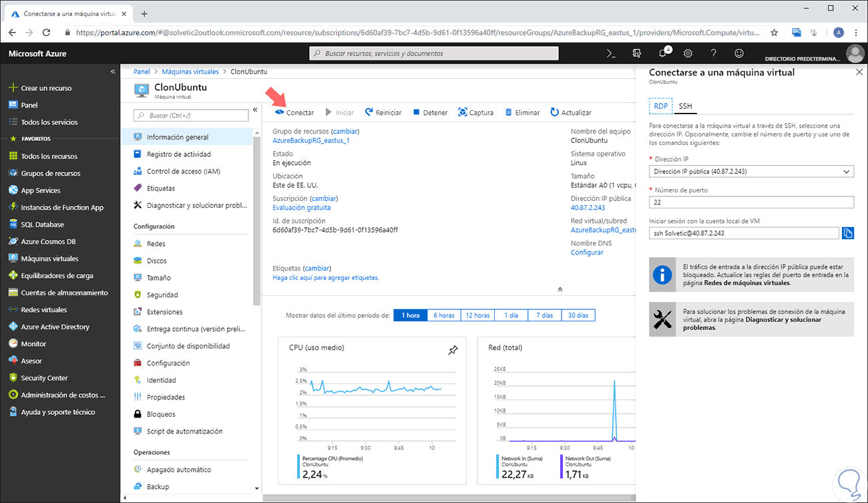Screen dimensions: 868x503
Task: Click the public IP 40.87.2.243 link
Action: pos(588,208)
